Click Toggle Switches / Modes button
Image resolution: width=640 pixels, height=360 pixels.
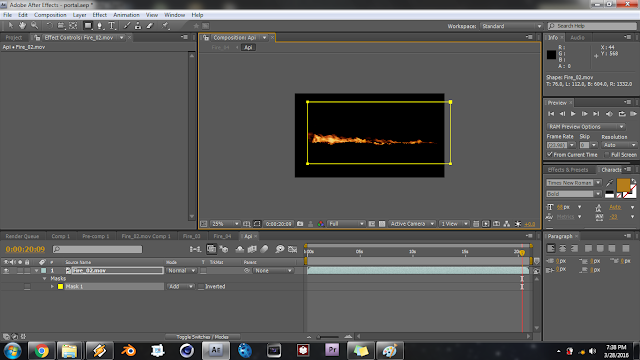point(202,337)
